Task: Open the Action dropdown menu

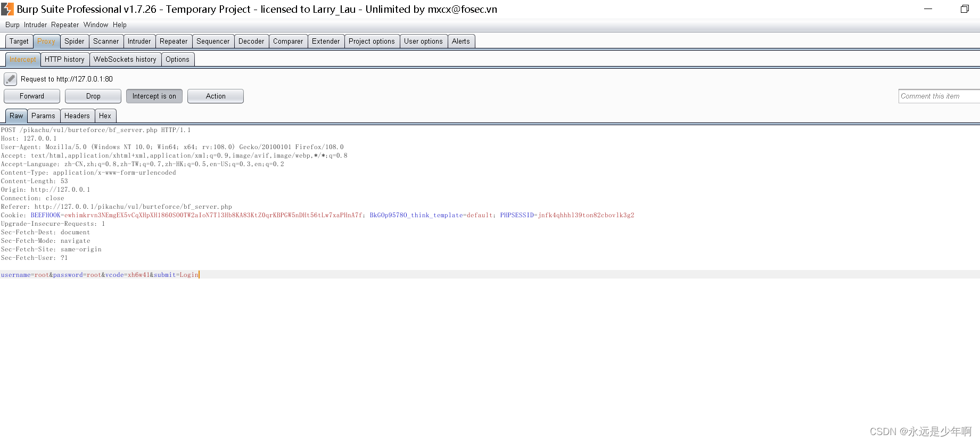Action: tap(216, 96)
